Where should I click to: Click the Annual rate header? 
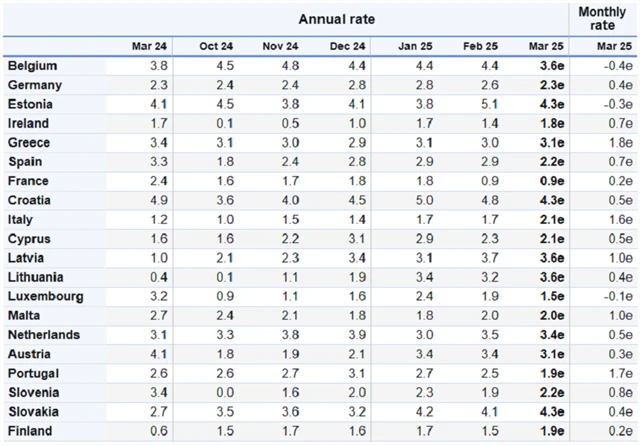(336, 19)
